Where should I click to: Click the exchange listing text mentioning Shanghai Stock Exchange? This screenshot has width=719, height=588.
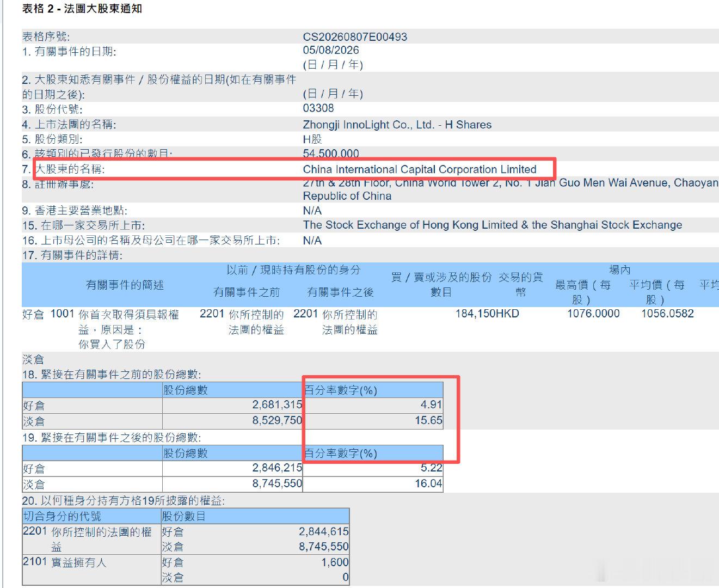[x=493, y=225]
